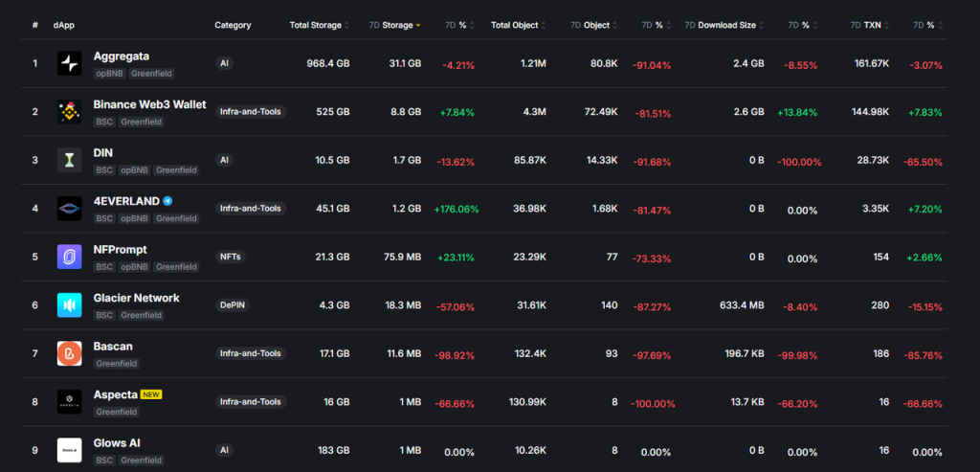Click the 4EVERLAND logo icon
Viewport: 980px width, 472px height.
point(70,208)
